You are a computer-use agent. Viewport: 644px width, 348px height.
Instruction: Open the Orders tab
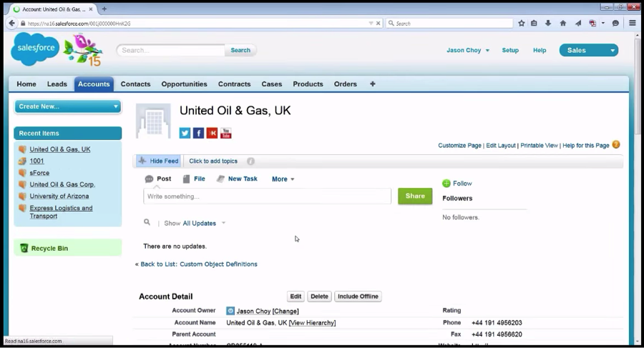[x=345, y=84]
